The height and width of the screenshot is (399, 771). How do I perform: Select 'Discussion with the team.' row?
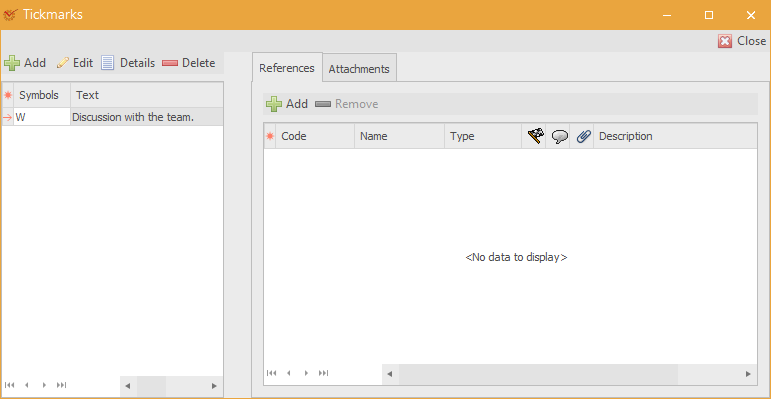coord(147,117)
